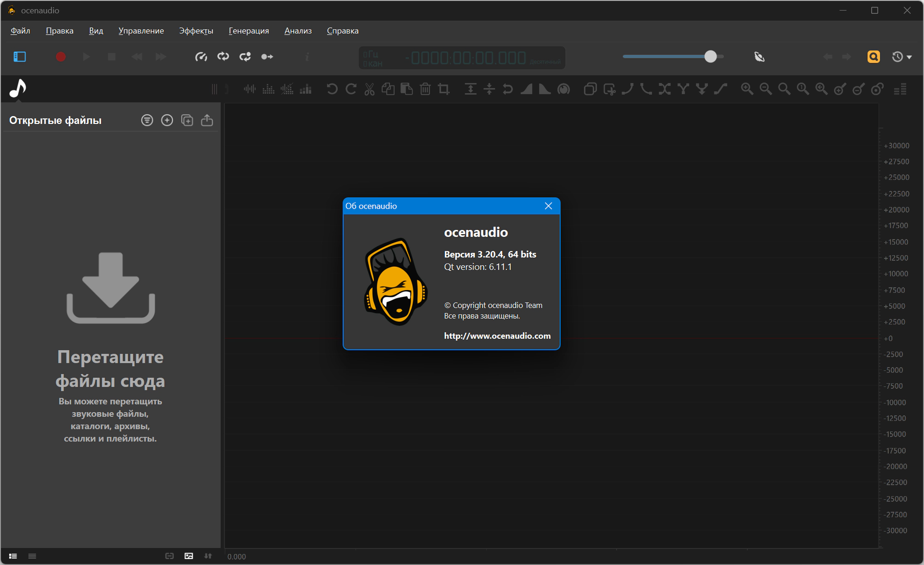Open the Правка menu
The height and width of the screenshot is (565, 924).
tap(60, 31)
